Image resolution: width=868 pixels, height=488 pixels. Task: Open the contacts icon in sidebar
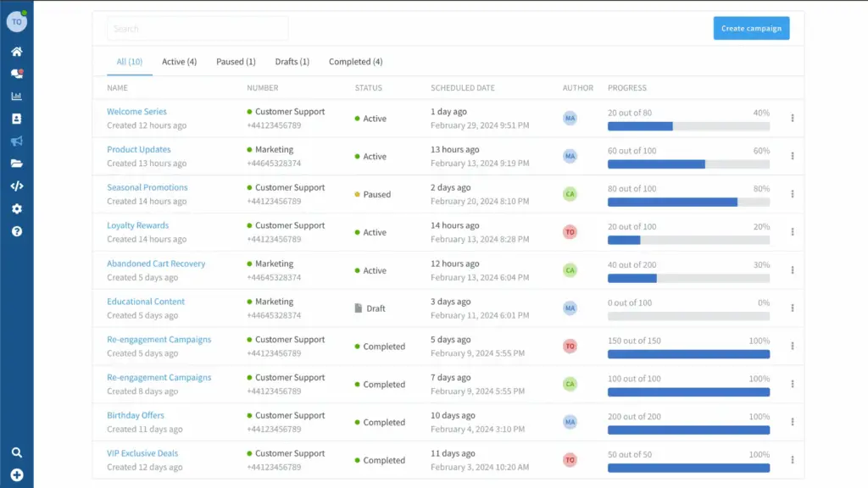(x=16, y=119)
